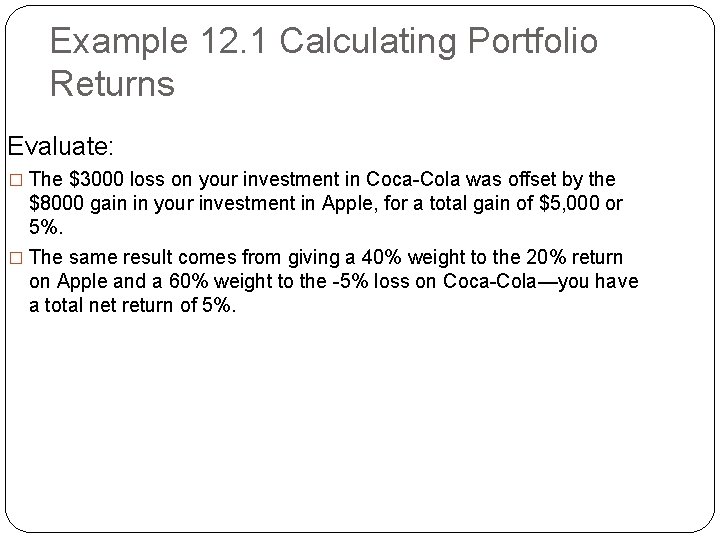Click 'The same result comes from' text
The width and height of the screenshot is (720, 540).
pos(155,257)
